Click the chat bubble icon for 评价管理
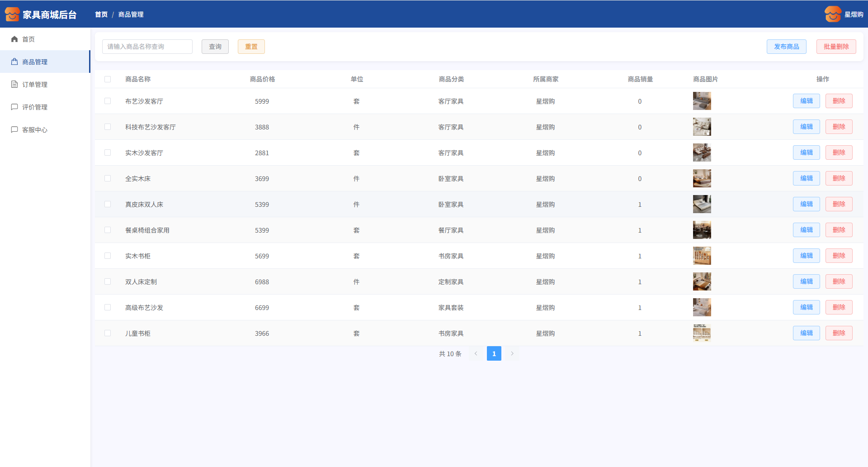The width and height of the screenshot is (868, 467). pos(14,107)
